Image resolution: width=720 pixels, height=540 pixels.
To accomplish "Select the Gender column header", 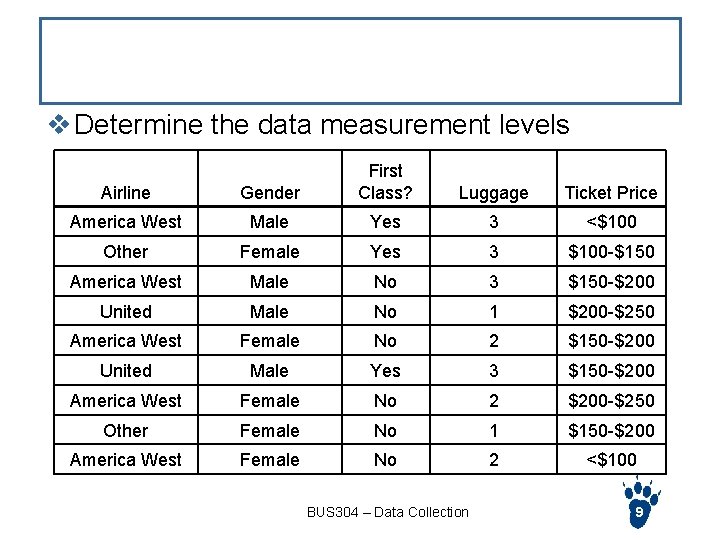I will [270, 192].
